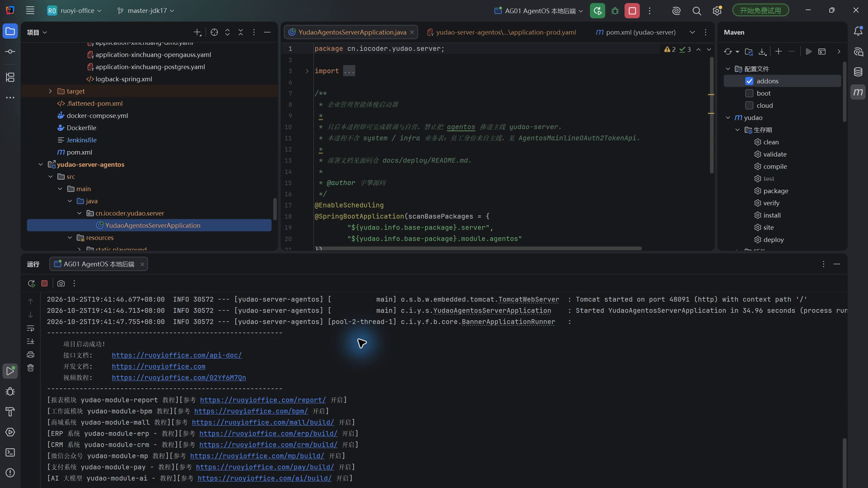Open https://ruoyioffice.com/api-doc/ link
Screen dimensions: 868x488
[x=177, y=355]
